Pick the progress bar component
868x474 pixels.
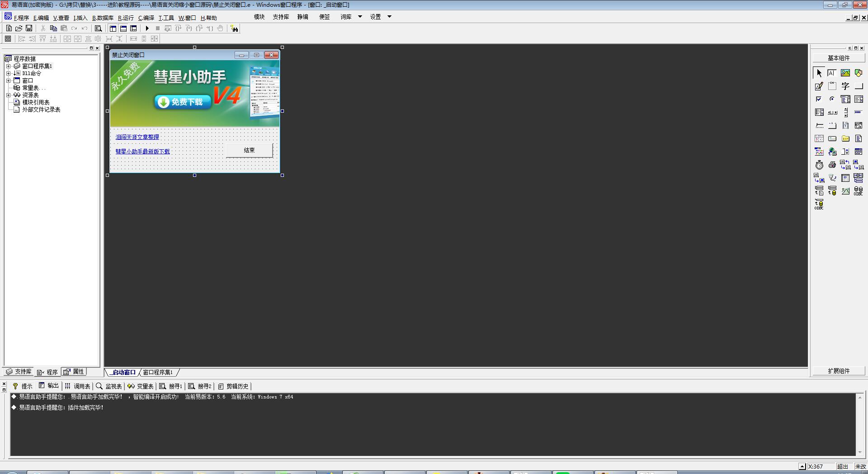coord(859,112)
